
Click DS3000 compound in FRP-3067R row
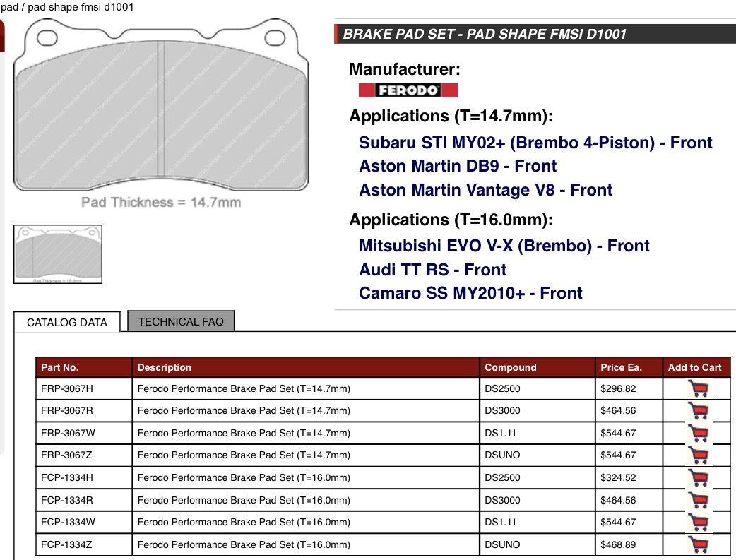click(537, 411)
